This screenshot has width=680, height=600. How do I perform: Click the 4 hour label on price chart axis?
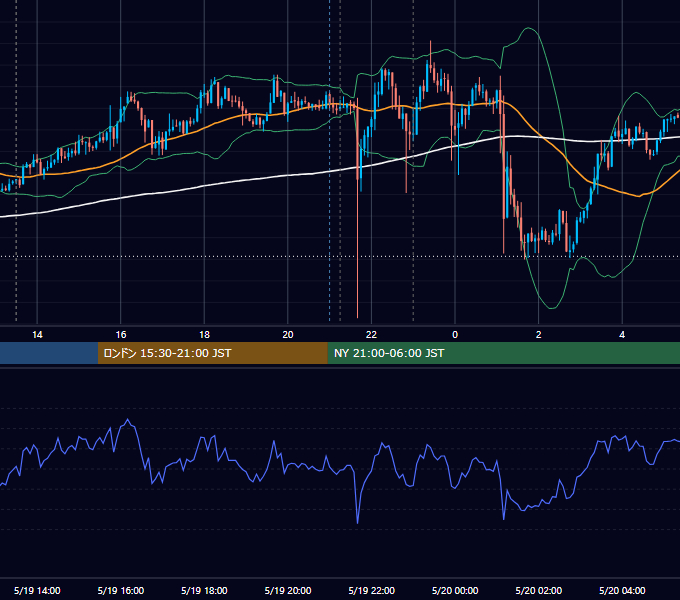pyautogui.click(x=622, y=335)
